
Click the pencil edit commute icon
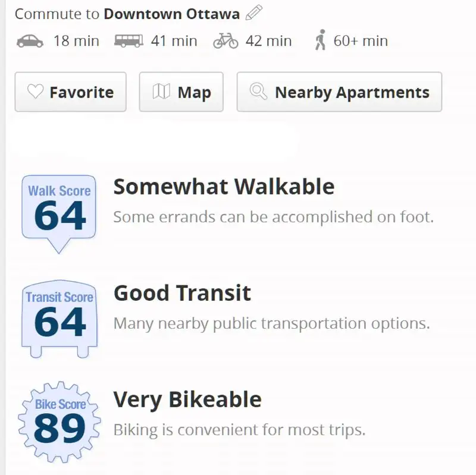pos(254,12)
